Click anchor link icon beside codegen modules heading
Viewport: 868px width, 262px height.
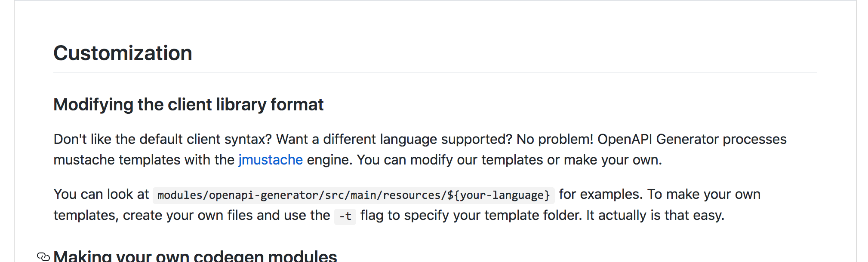[x=43, y=256]
